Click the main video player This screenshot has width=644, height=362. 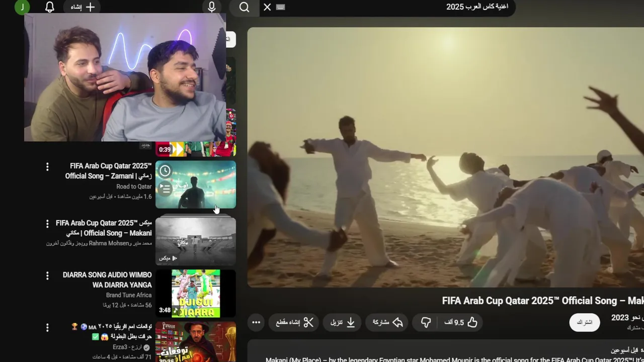click(x=445, y=157)
